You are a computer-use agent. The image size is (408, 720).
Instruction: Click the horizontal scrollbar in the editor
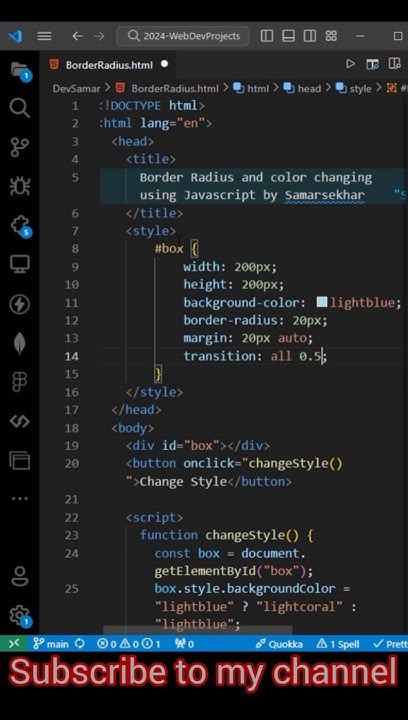(x=197, y=630)
